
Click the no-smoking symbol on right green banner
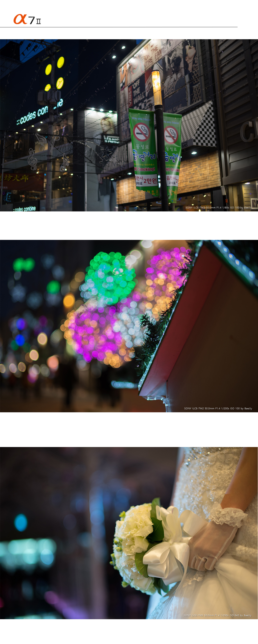pos(171,134)
